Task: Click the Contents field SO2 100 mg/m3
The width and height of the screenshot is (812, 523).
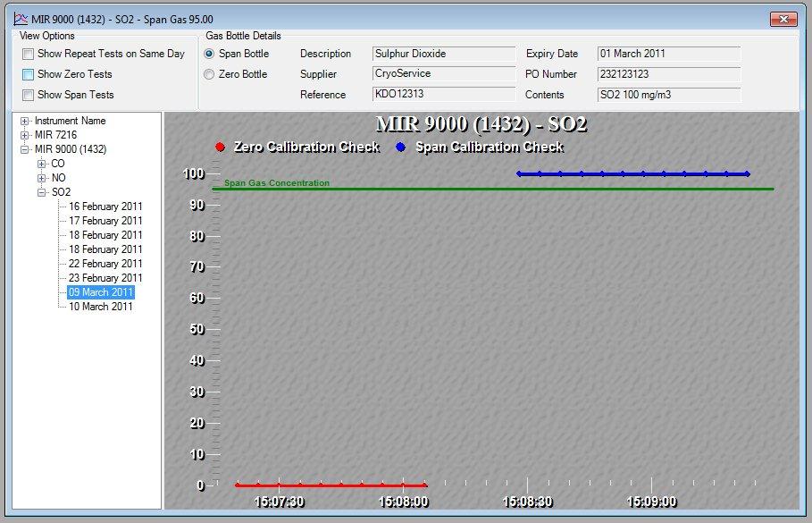Action: pos(668,95)
